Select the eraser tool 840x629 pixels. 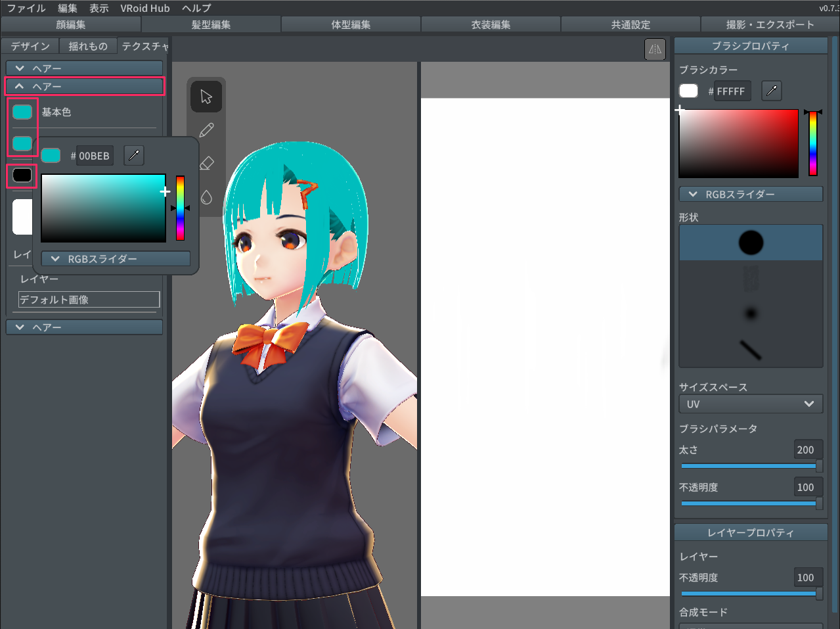[206, 163]
